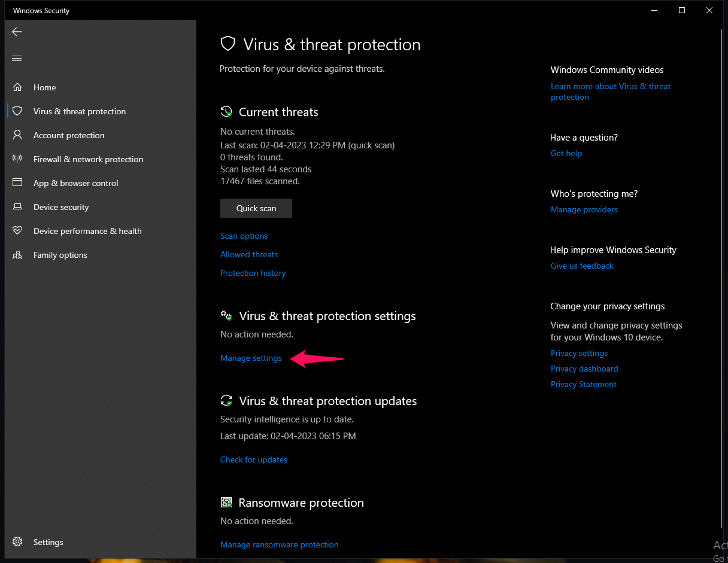728x563 pixels.
Task: Open Privacy Statement link
Action: point(584,384)
